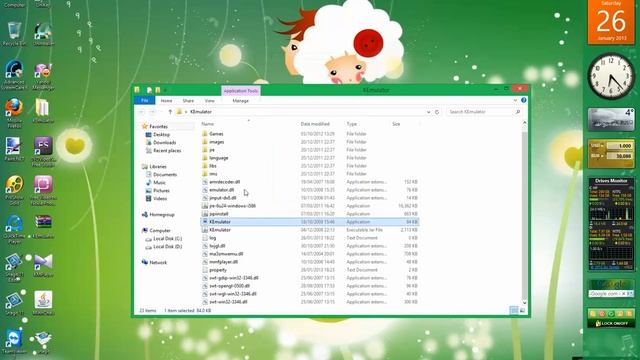
Task: Select Homegroup in navigation pane
Action: pos(162,215)
